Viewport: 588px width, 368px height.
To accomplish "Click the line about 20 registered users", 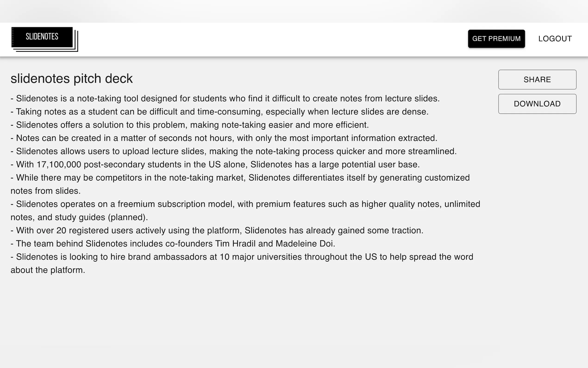I will pyautogui.click(x=217, y=231).
